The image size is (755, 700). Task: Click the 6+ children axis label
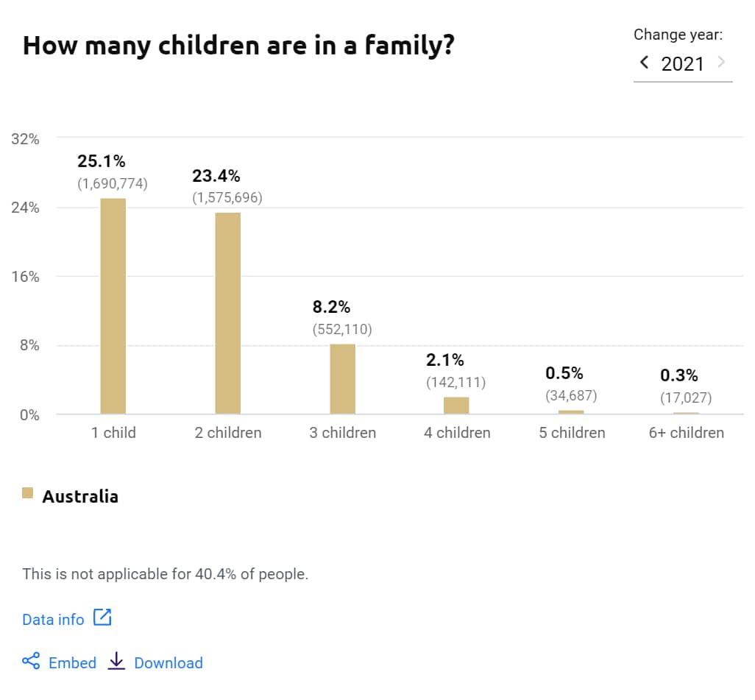686,433
